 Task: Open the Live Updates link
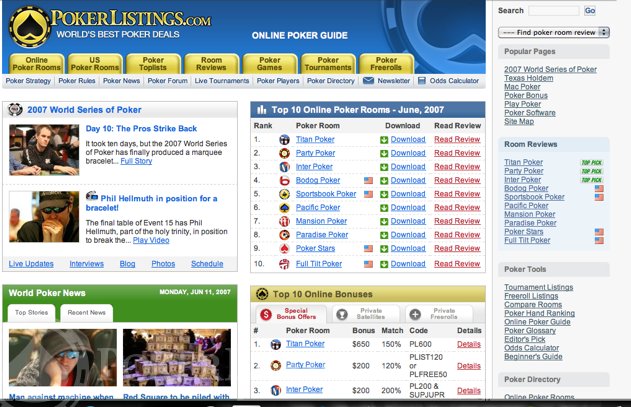tap(31, 264)
